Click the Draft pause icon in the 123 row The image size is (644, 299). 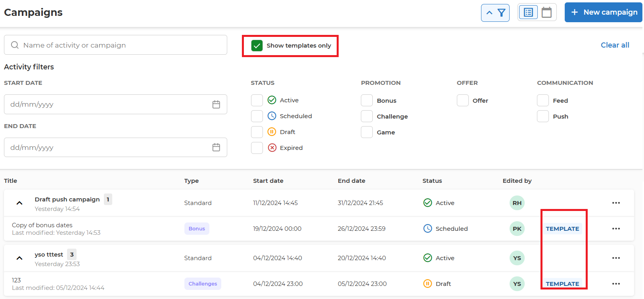point(427,284)
